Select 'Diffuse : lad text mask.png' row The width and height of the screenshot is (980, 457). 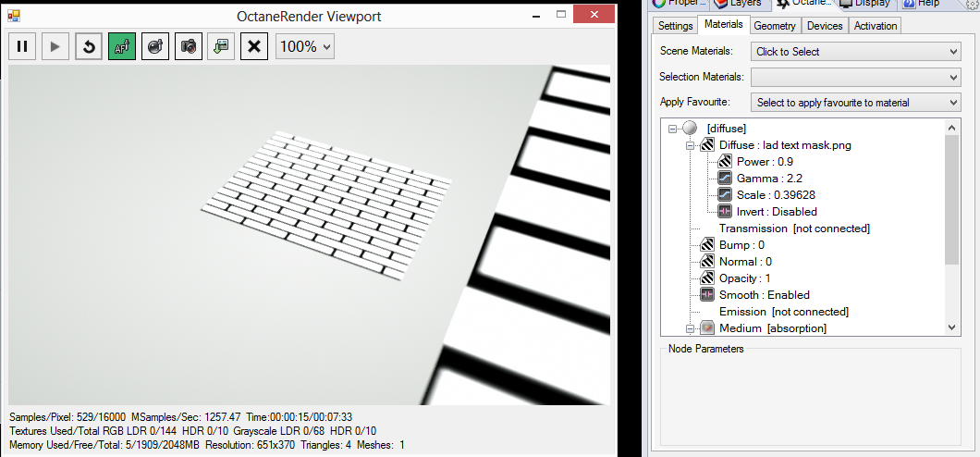785,145
